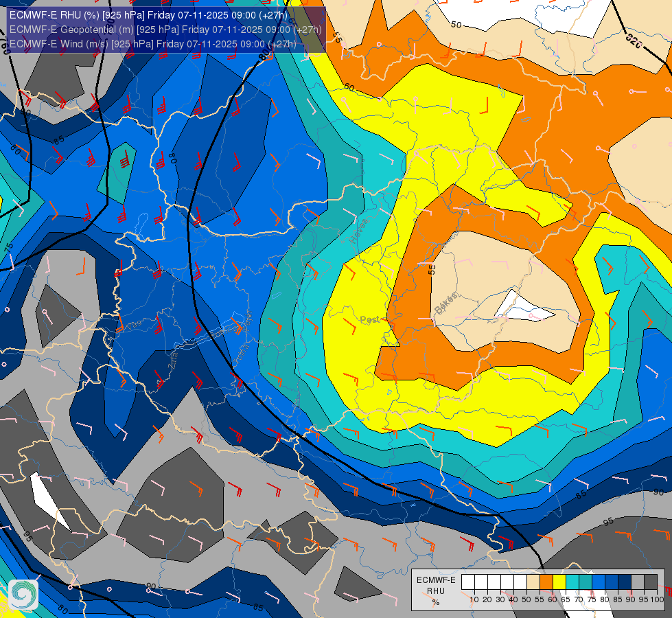Viewport: 672px width, 618px height.
Task: Click the swirl logo icon at bottom-left
Action: coord(23,594)
